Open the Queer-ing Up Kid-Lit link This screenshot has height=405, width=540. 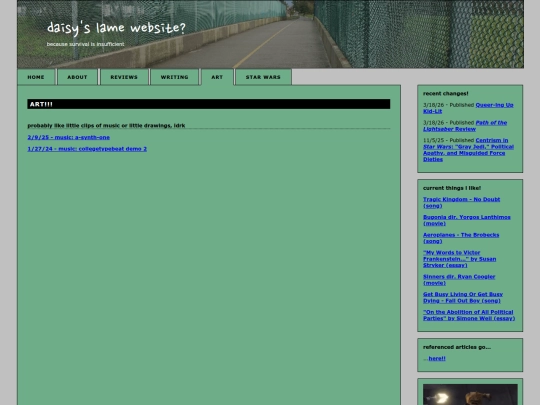[x=468, y=108]
